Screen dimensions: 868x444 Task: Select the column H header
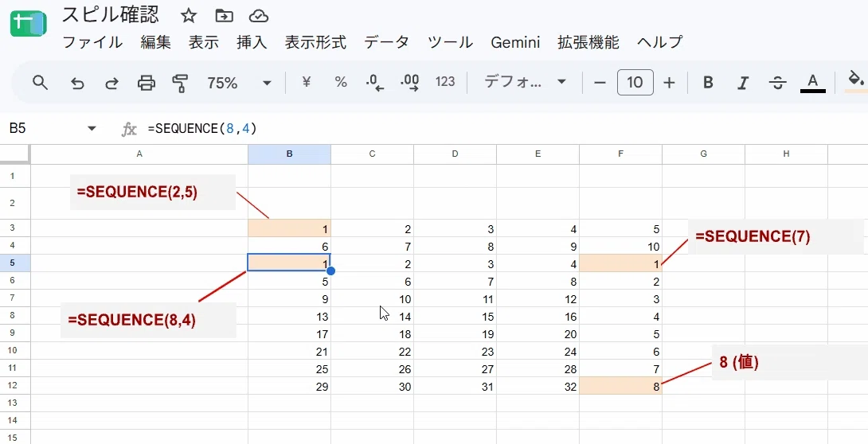(787, 154)
